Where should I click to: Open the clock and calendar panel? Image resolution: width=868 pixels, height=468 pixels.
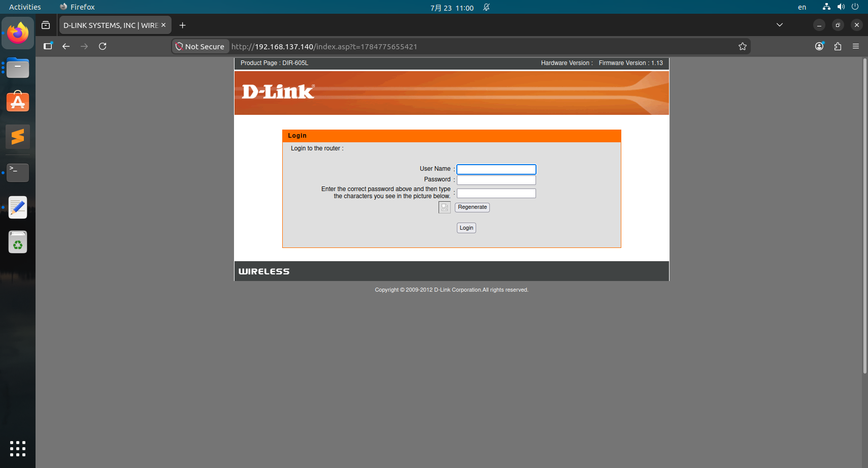(x=452, y=8)
